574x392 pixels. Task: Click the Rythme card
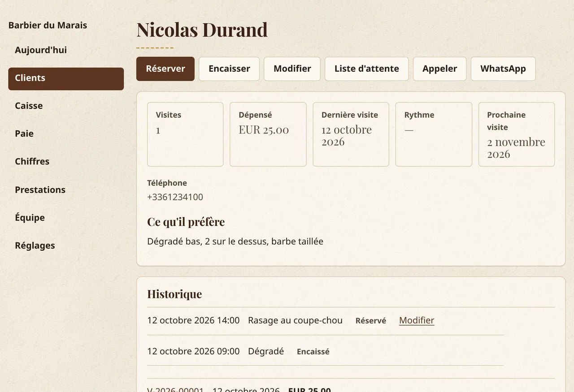tap(434, 134)
